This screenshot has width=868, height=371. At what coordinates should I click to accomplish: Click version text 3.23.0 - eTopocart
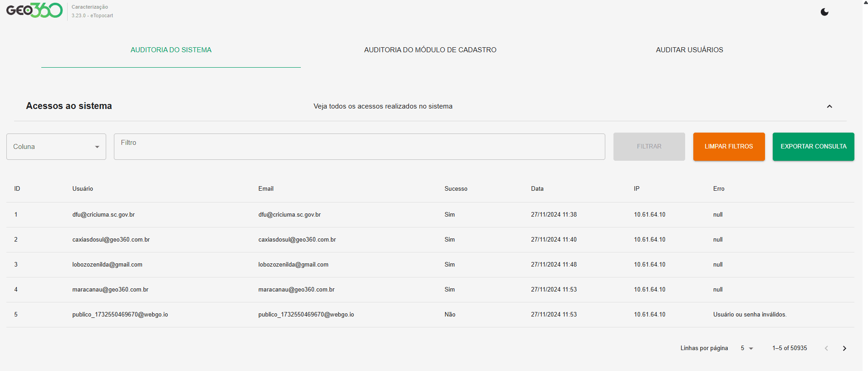pyautogui.click(x=92, y=15)
